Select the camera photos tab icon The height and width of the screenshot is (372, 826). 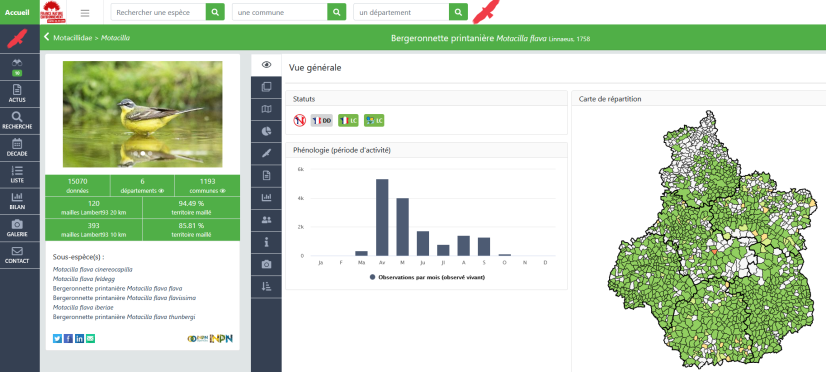point(267,265)
